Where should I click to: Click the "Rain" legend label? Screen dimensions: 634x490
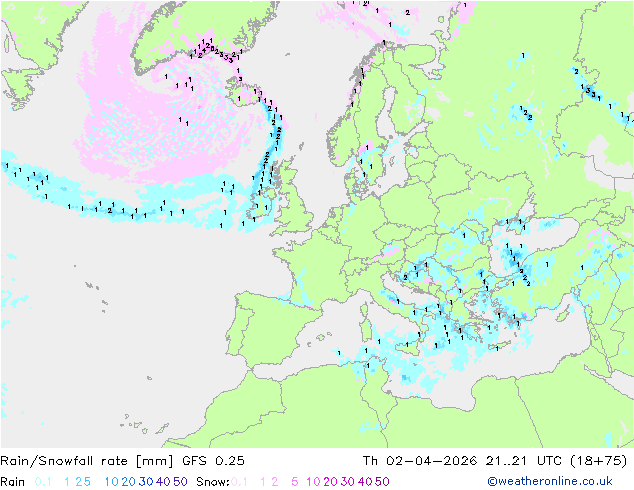[x=13, y=482]
